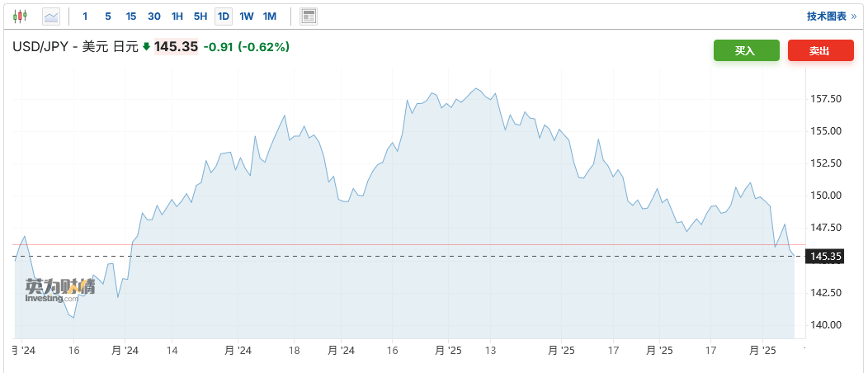
Task: Switch to 1M monthly timeframe
Action: 270,16
